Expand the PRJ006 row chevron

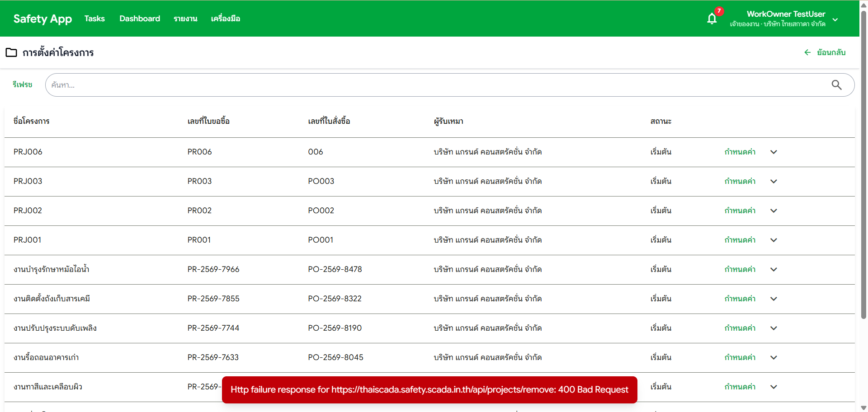coord(774,152)
